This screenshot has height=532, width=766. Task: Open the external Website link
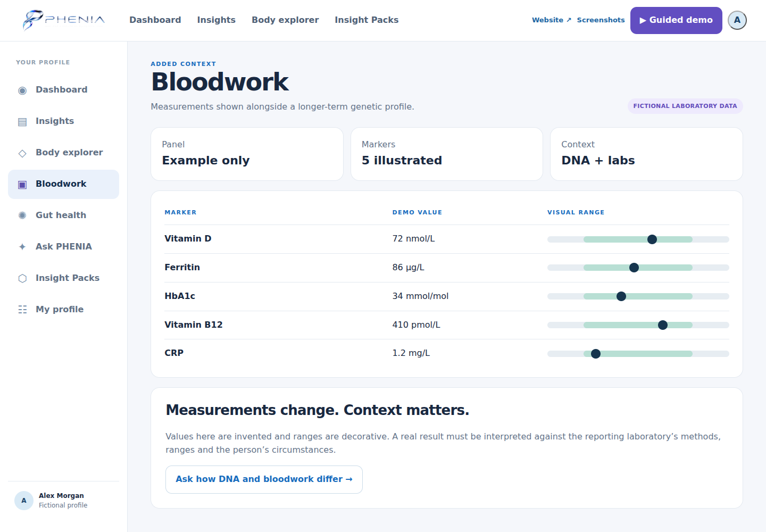[x=552, y=20]
